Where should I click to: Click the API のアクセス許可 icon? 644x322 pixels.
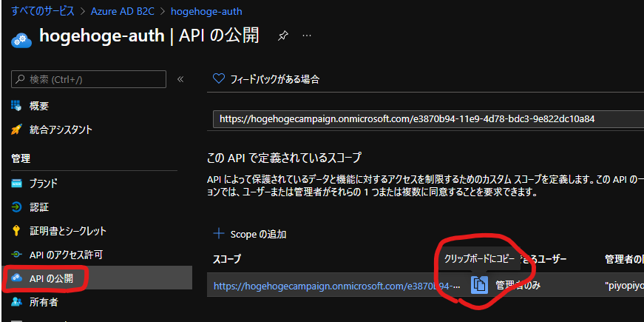point(16,255)
